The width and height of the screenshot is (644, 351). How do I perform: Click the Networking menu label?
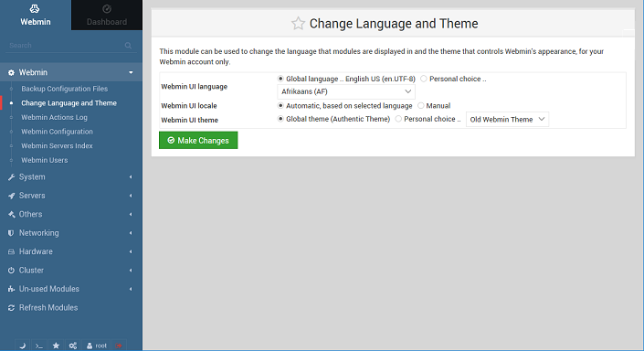(39, 233)
